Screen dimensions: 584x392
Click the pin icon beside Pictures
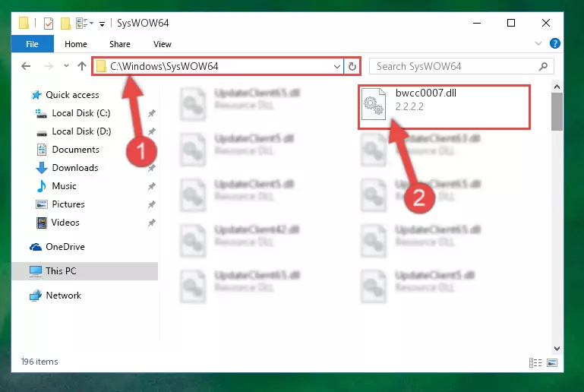[152, 204]
